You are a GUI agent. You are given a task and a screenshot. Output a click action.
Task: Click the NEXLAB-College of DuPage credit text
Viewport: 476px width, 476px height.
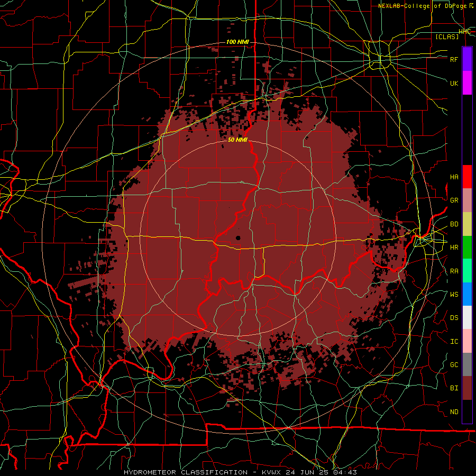(426, 6)
